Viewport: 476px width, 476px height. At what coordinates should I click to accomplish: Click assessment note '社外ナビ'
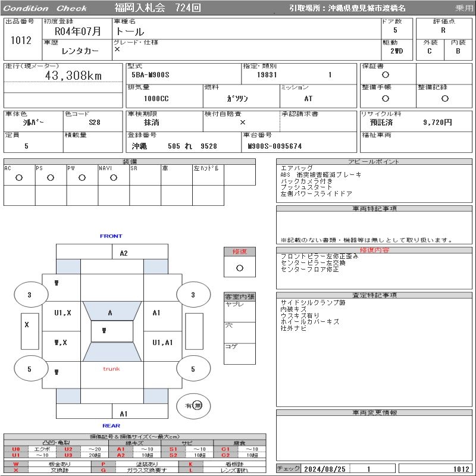(293, 328)
